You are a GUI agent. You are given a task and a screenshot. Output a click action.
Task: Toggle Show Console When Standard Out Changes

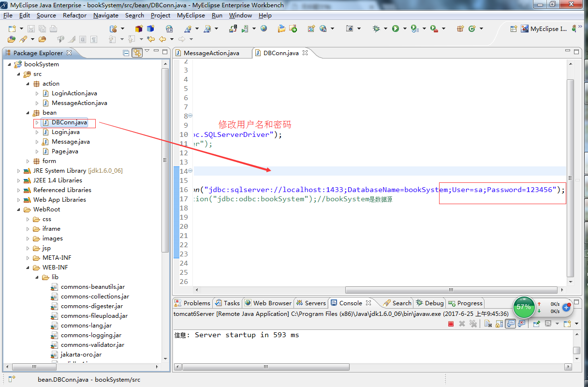click(x=510, y=324)
